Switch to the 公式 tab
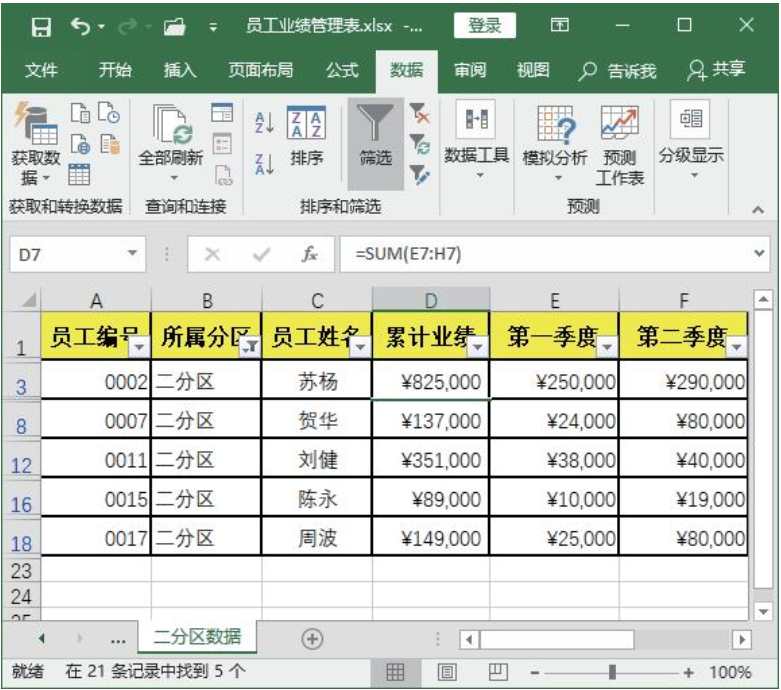The height and width of the screenshot is (690, 781). tap(342, 70)
